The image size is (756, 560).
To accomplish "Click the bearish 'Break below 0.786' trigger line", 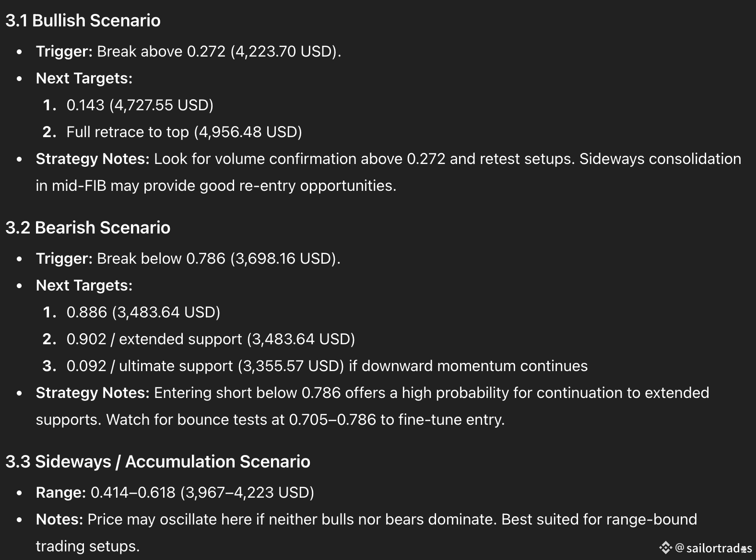I will 188,258.
